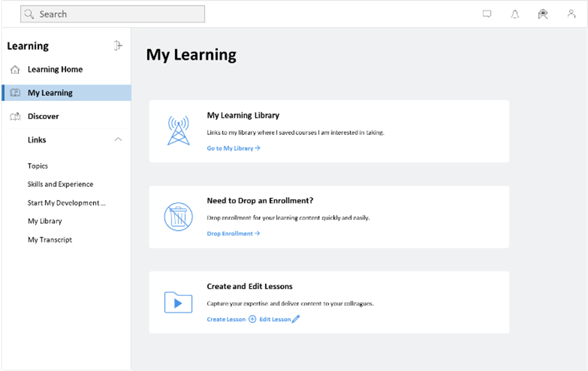Open Learning Home in sidebar
The width and height of the screenshot is (588, 371).
pos(55,69)
